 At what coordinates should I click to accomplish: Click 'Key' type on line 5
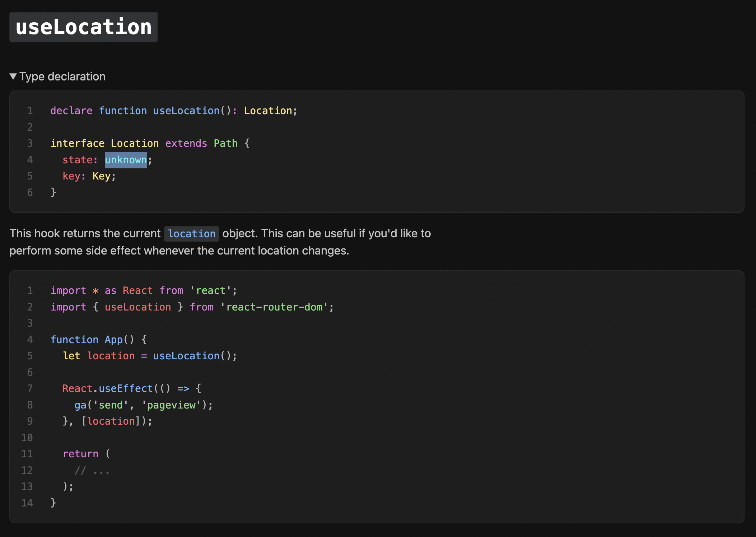pos(101,176)
